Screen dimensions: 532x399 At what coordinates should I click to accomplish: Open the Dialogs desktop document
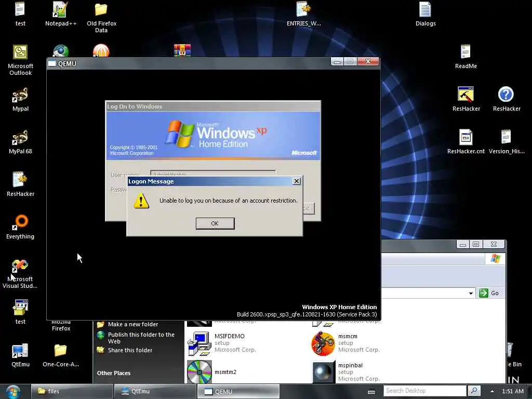pos(425,14)
